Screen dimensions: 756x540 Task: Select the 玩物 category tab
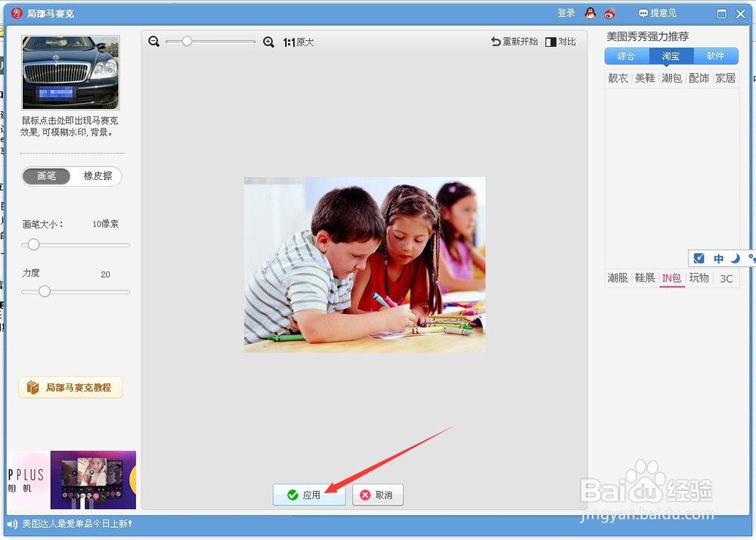tap(699, 278)
